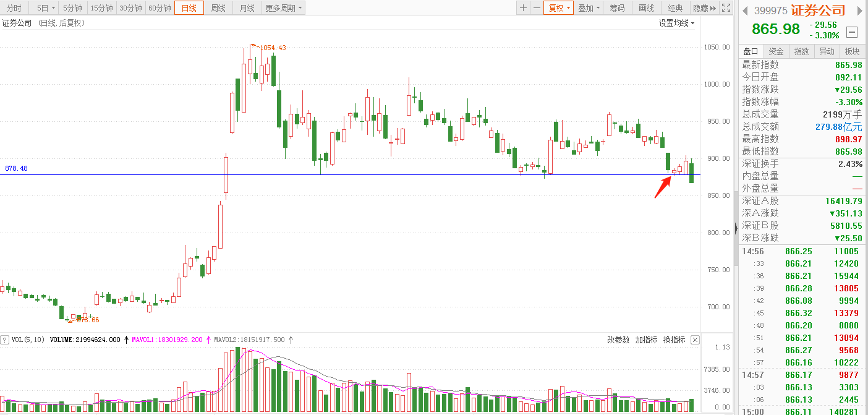Activate the 画线 drawing tool

click(646, 8)
